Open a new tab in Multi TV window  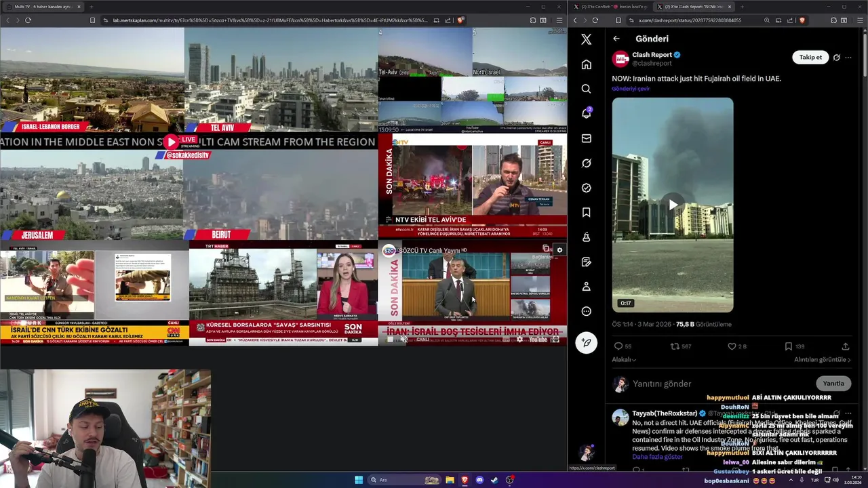click(x=91, y=7)
